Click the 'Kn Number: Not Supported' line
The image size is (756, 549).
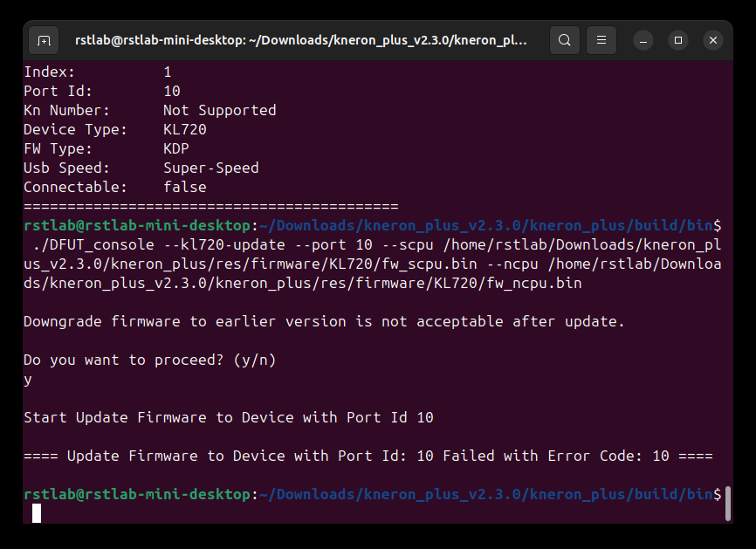(x=149, y=110)
